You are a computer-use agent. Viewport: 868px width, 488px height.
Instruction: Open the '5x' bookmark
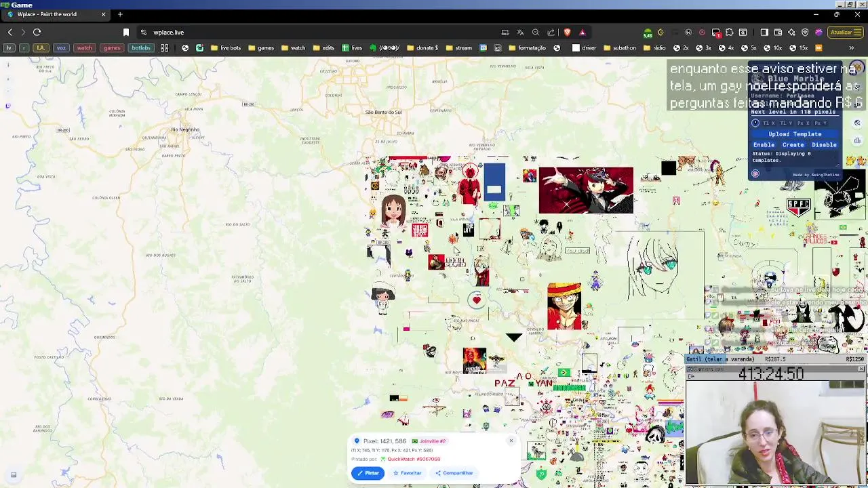coord(748,48)
